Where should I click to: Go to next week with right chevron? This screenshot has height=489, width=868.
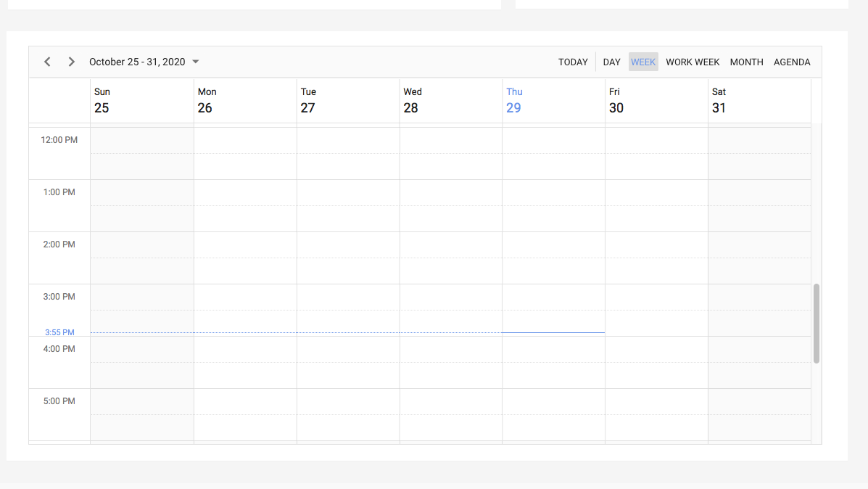coord(71,62)
